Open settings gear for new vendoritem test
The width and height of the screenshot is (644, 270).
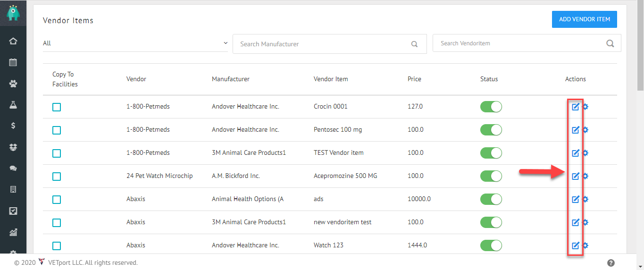[x=585, y=222]
